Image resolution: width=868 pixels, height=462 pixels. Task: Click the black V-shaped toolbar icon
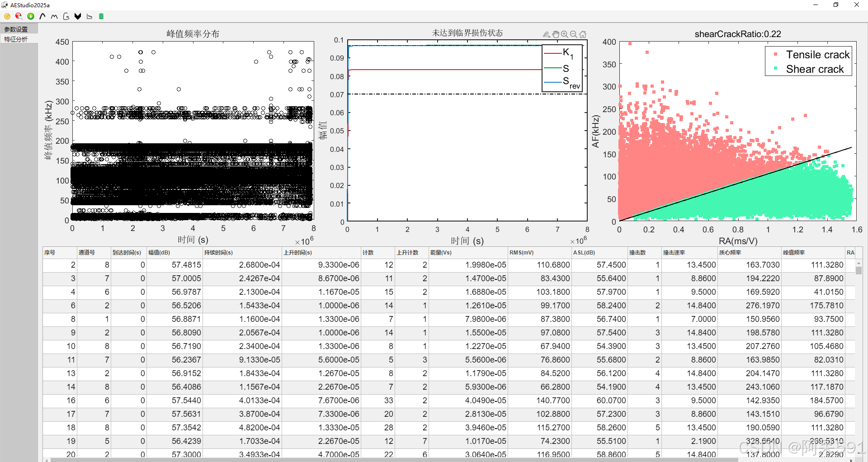[78, 16]
